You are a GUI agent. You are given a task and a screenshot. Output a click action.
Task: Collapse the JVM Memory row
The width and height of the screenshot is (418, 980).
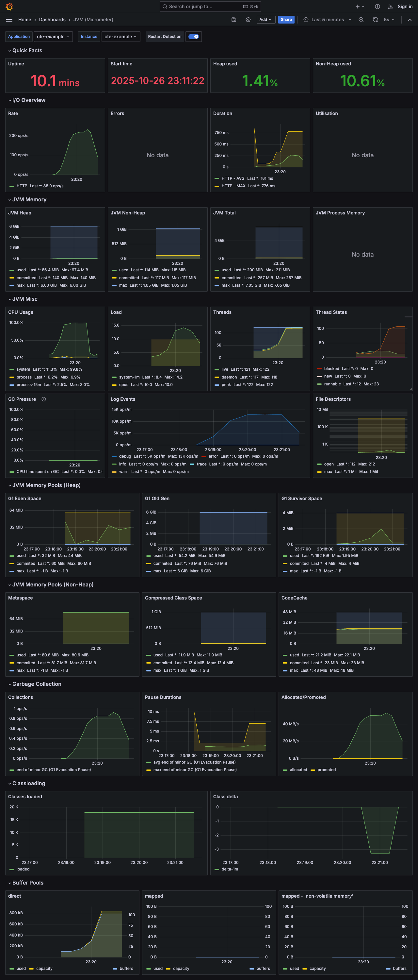[x=29, y=200]
